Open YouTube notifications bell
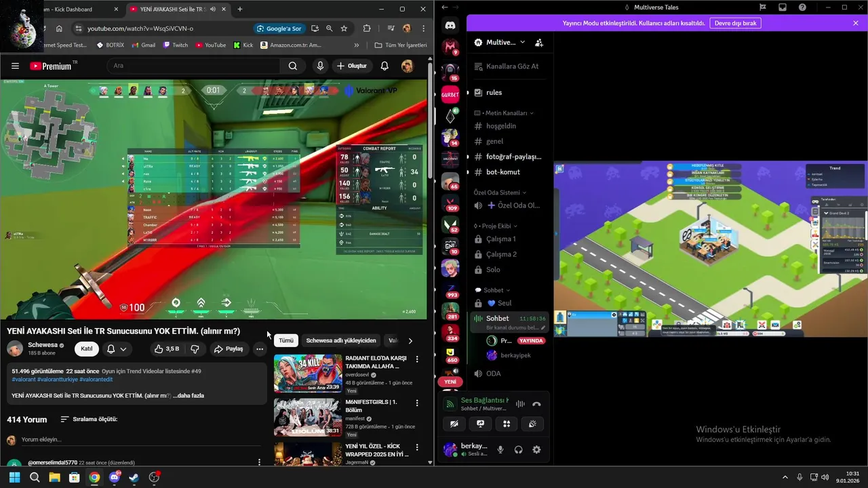This screenshot has width=868, height=488. tap(384, 66)
